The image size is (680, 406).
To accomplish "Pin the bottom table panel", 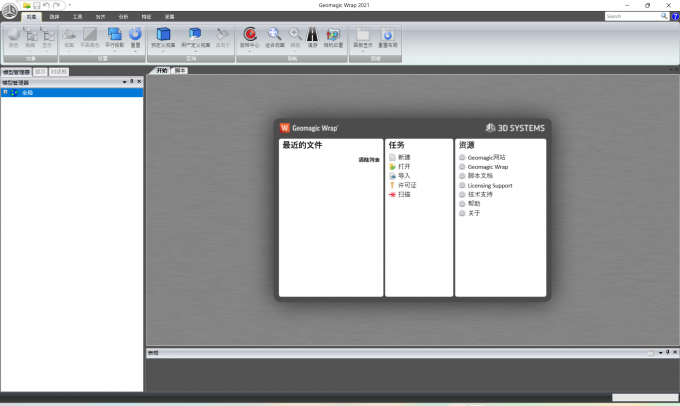I will click(x=667, y=352).
